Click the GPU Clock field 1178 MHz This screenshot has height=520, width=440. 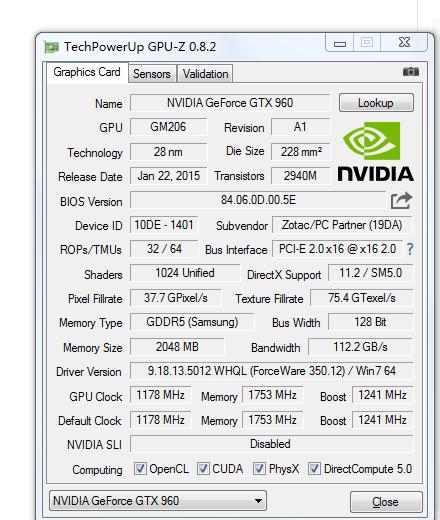click(x=161, y=395)
